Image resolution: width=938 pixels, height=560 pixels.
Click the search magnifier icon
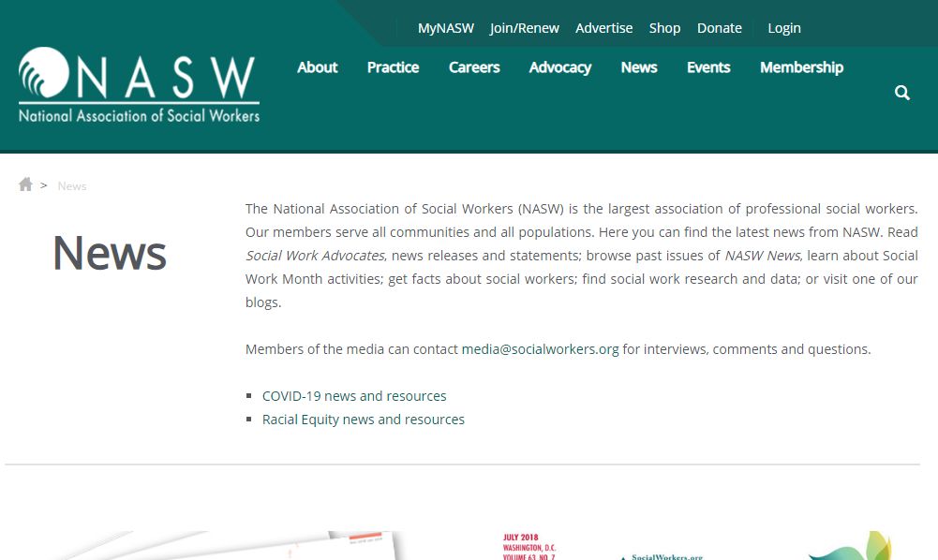[902, 93]
